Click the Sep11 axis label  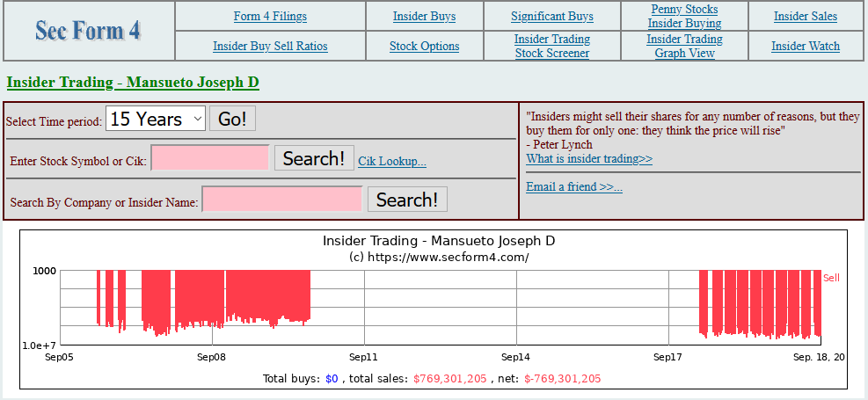[364, 358]
